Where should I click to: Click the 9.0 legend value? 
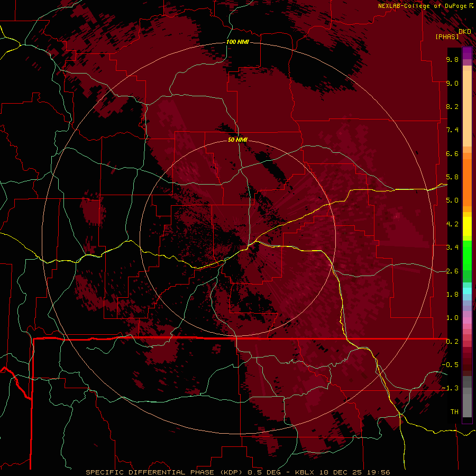(452, 83)
